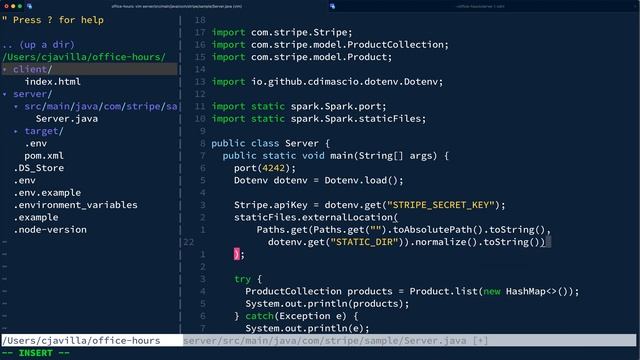Screen dimensions: 640x360
Task: Click the 'Paths.get(Paths.get("")' line
Action: [404, 230]
